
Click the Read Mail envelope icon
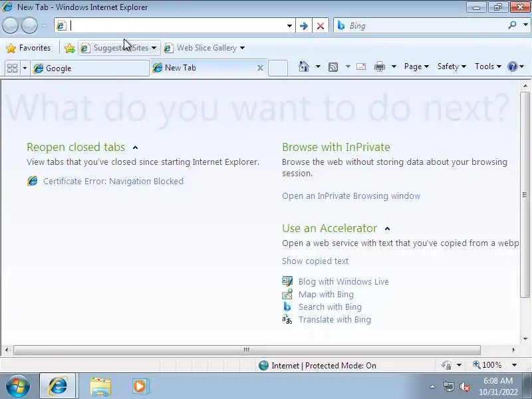(361, 66)
